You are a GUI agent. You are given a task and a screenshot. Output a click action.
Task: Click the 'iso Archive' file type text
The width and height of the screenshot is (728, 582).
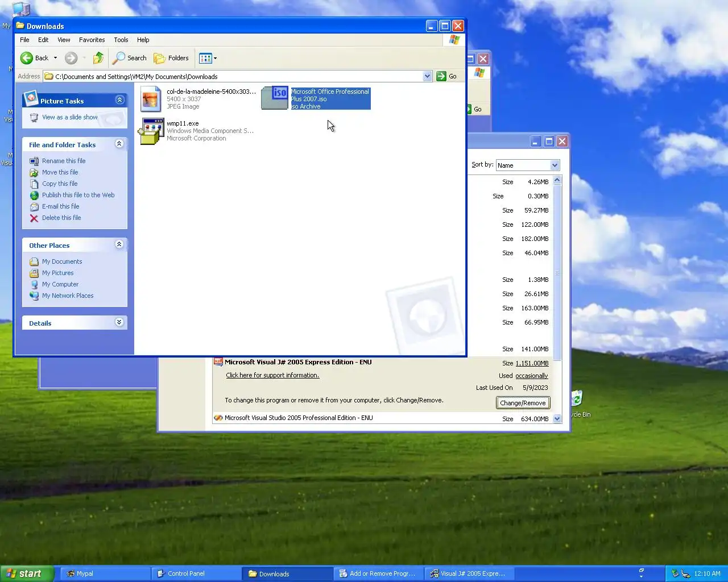tap(306, 106)
